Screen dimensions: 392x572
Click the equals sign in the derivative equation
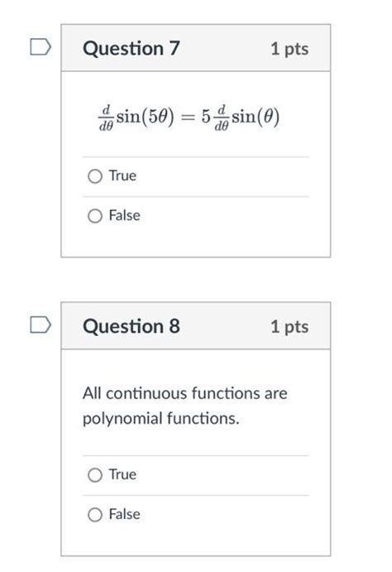tap(188, 118)
